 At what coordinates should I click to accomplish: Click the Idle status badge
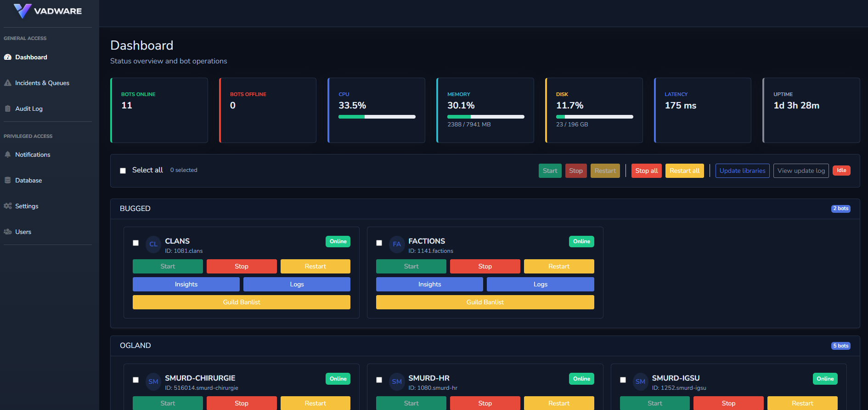(841, 171)
